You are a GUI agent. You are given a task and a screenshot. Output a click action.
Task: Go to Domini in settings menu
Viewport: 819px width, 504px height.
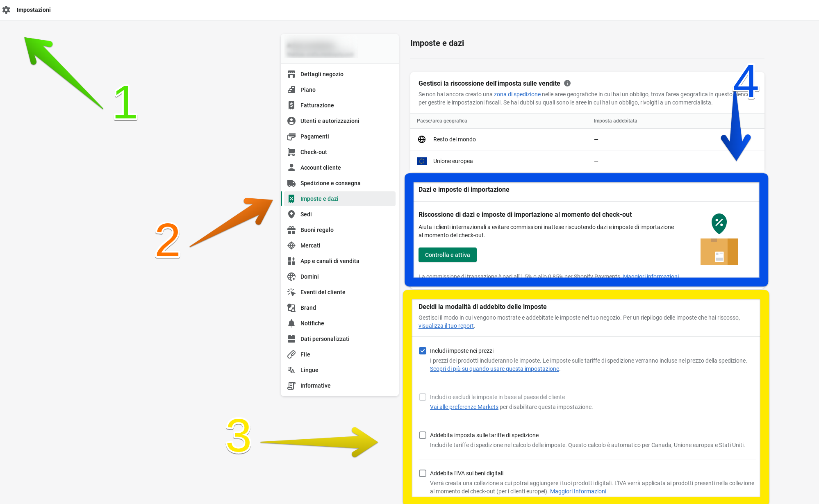(x=309, y=277)
